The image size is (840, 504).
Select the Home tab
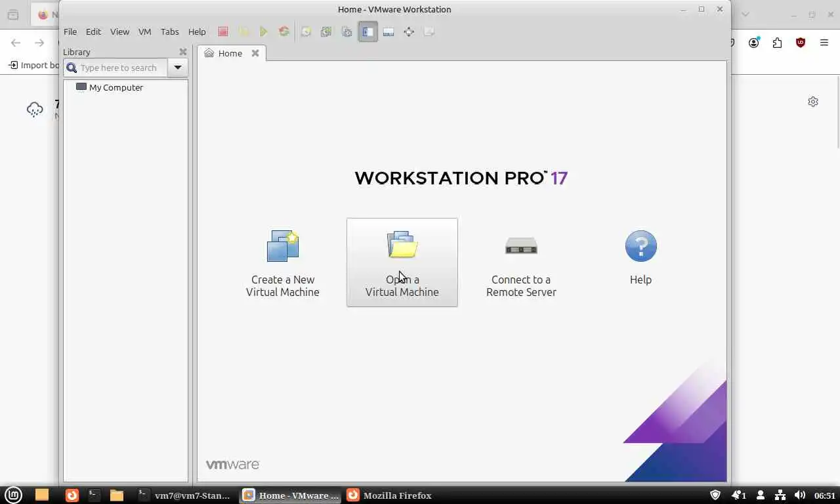coord(230,53)
